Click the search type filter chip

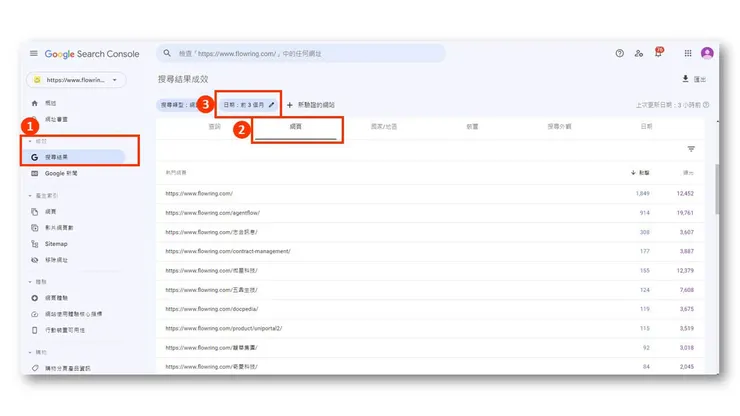point(178,105)
